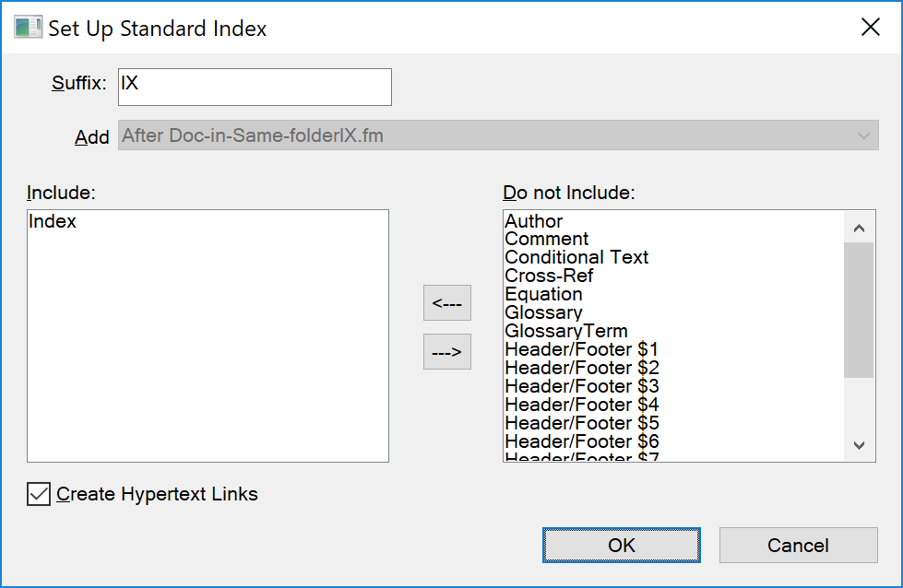Image resolution: width=903 pixels, height=588 pixels.
Task: Select Glossary in the exclusion list
Action: coord(543,312)
